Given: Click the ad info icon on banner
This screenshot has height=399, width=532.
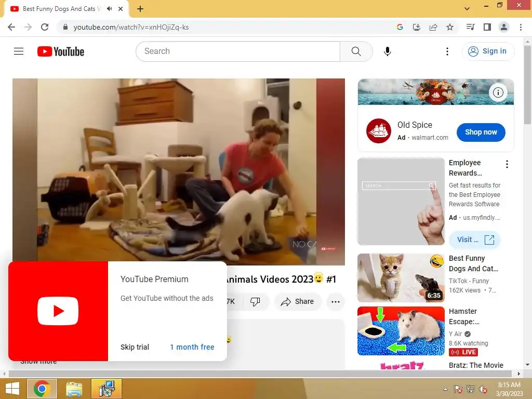Looking at the screenshot, I should click(498, 92).
